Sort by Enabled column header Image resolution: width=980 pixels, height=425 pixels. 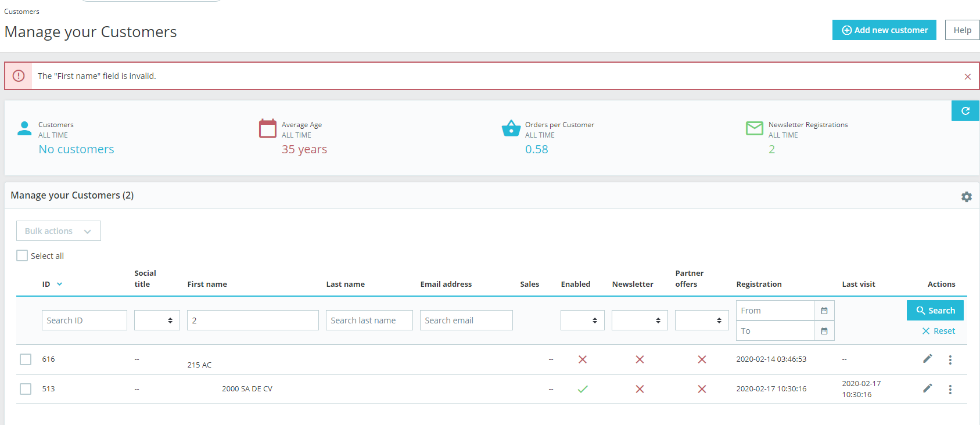[x=576, y=284]
